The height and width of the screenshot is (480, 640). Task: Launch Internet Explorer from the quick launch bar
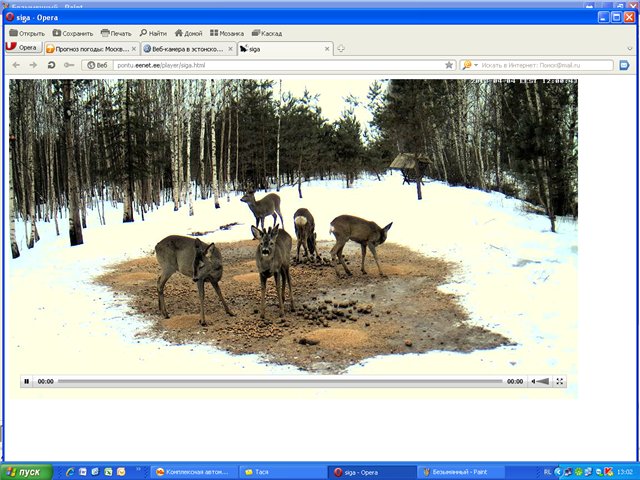point(70,472)
